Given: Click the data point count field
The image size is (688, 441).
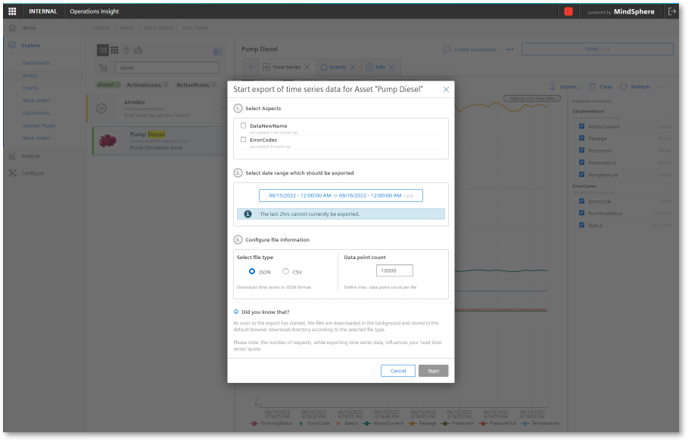Looking at the screenshot, I should [x=394, y=270].
